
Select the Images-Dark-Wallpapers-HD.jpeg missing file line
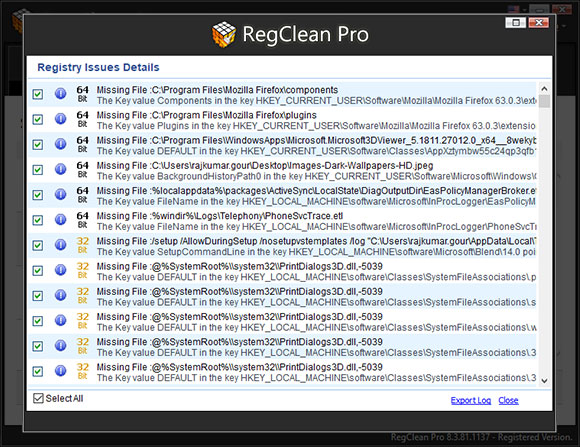[x=265, y=165]
